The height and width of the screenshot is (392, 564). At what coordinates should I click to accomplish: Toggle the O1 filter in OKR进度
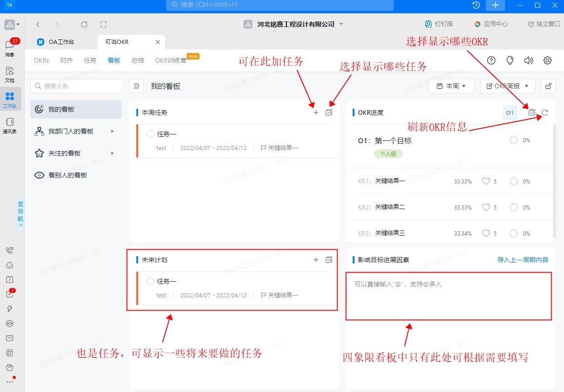click(x=510, y=113)
